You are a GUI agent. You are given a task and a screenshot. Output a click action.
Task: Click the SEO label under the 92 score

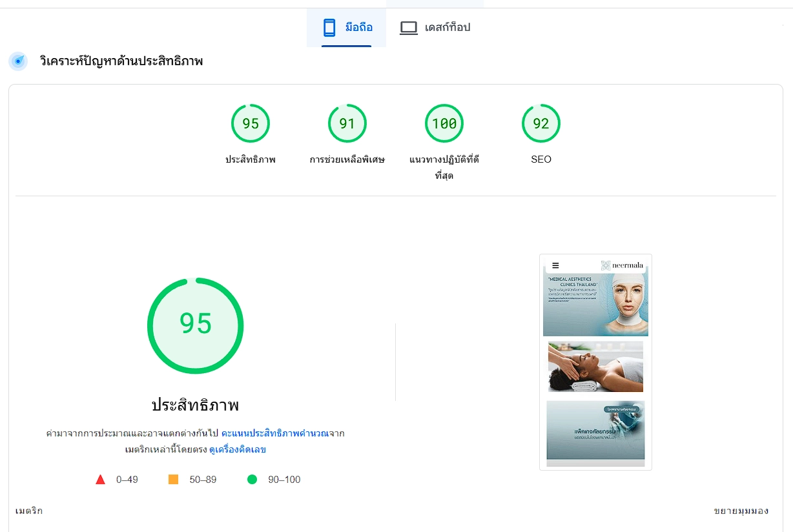coord(541,159)
